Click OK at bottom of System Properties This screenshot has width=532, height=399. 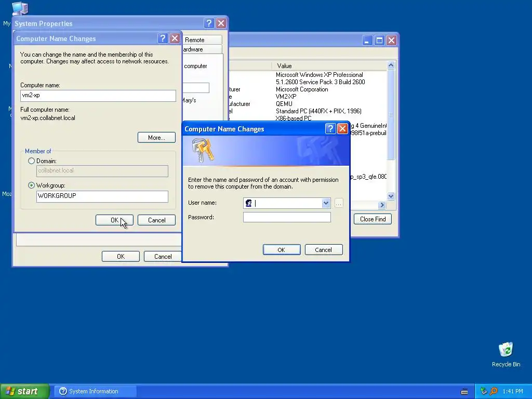(x=121, y=257)
